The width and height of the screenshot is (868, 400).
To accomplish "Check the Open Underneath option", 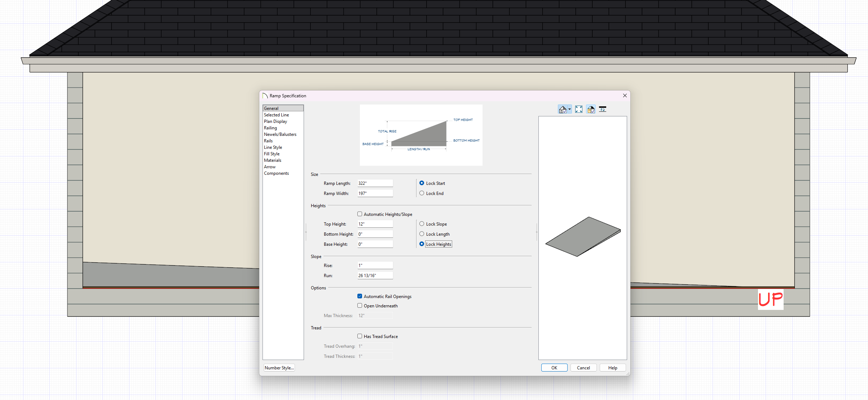I will click(360, 306).
